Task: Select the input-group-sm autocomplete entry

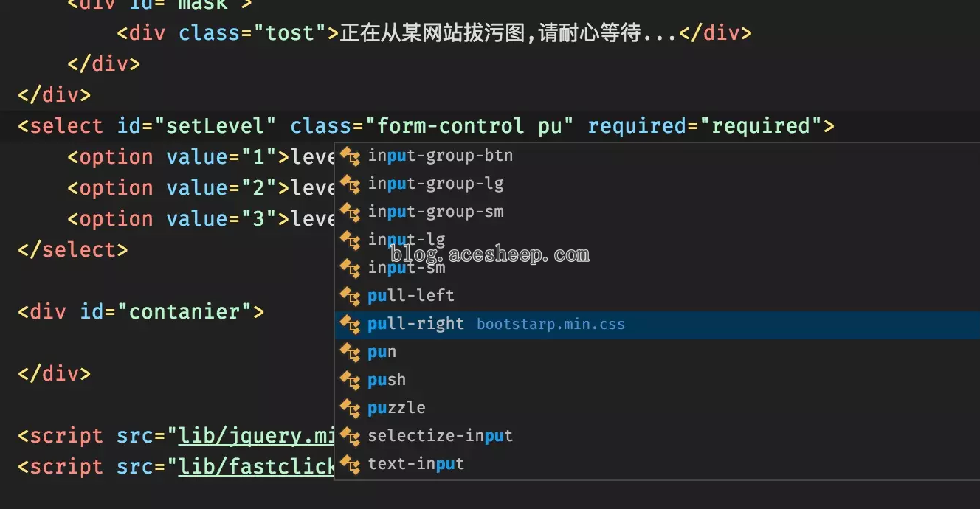Action: click(657, 212)
